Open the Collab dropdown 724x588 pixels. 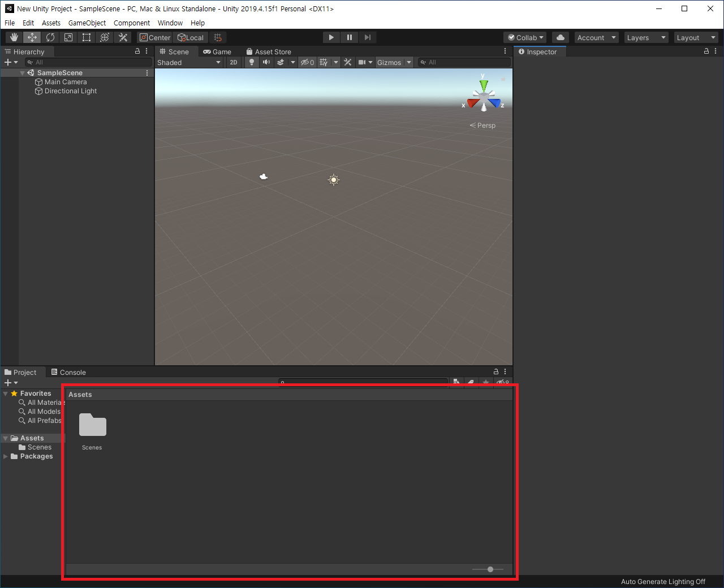525,37
